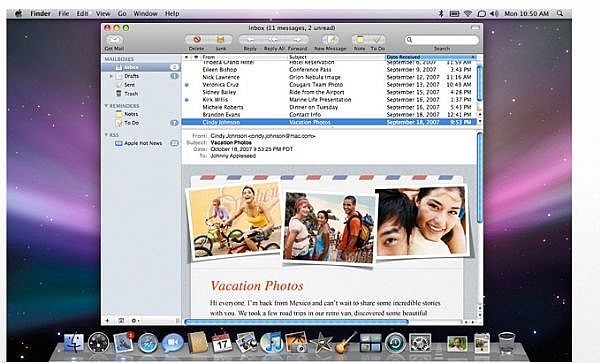600x363 pixels.
Task: Select Michele Roberts Dinner on Tuesday message
Action: tap(329, 107)
